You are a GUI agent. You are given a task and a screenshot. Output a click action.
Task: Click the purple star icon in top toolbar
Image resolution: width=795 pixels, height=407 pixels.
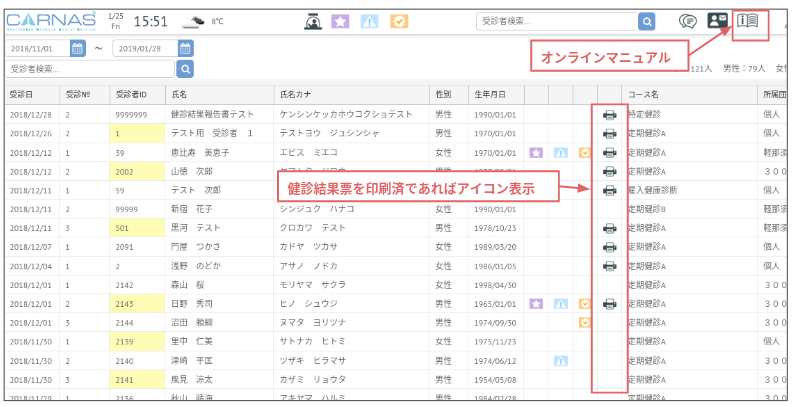pos(340,21)
